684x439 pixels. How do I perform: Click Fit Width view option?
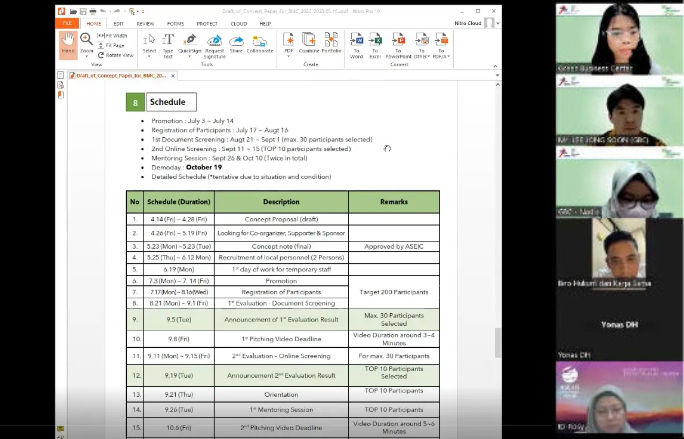(x=114, y=35)
